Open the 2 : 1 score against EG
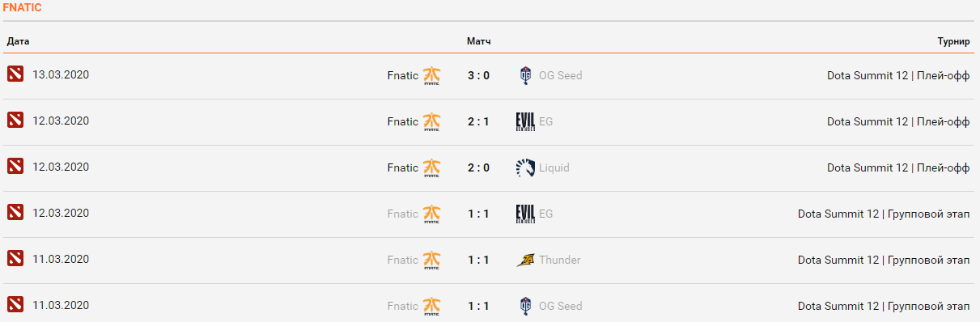Viewport: 980px width, 322px height. [x=478, y=121]
